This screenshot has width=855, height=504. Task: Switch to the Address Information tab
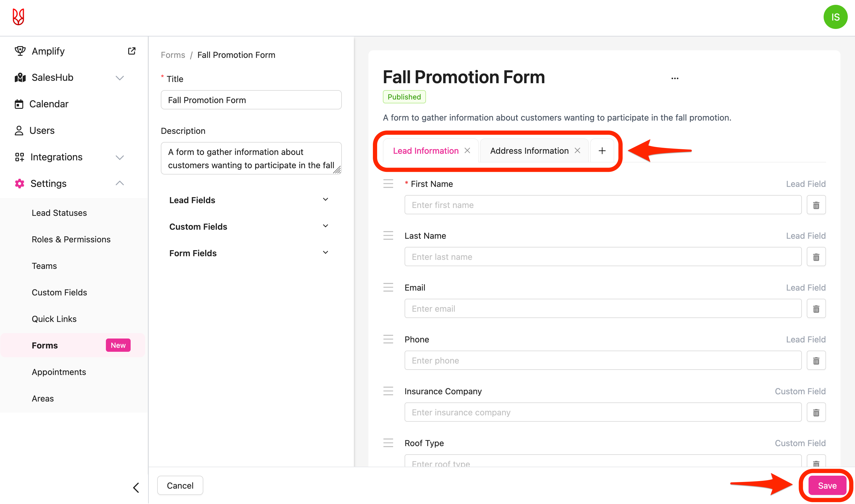pyautogui.click(x=529, y=151)
